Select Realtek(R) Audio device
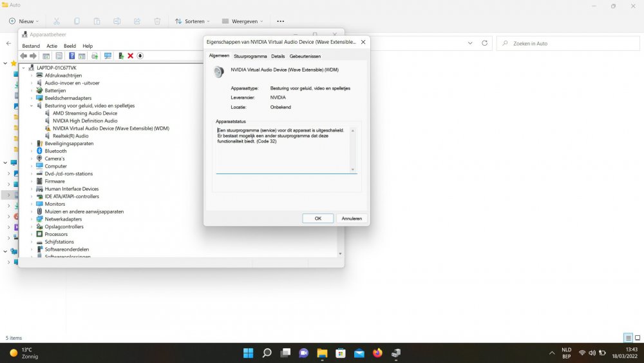Image resolution: width=644 pixels, height=363 pixels. pyautogui.click(x=70, y=136)
